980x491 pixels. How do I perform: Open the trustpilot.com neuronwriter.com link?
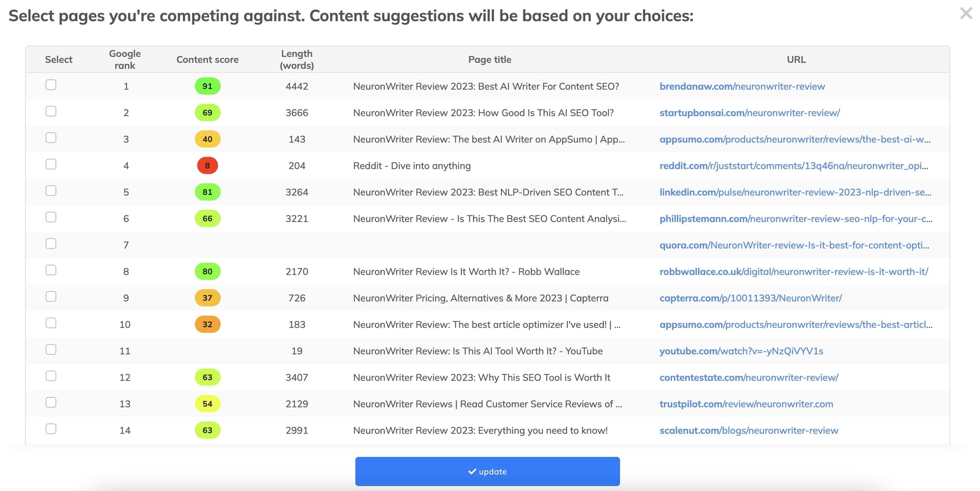pos(746,404)
